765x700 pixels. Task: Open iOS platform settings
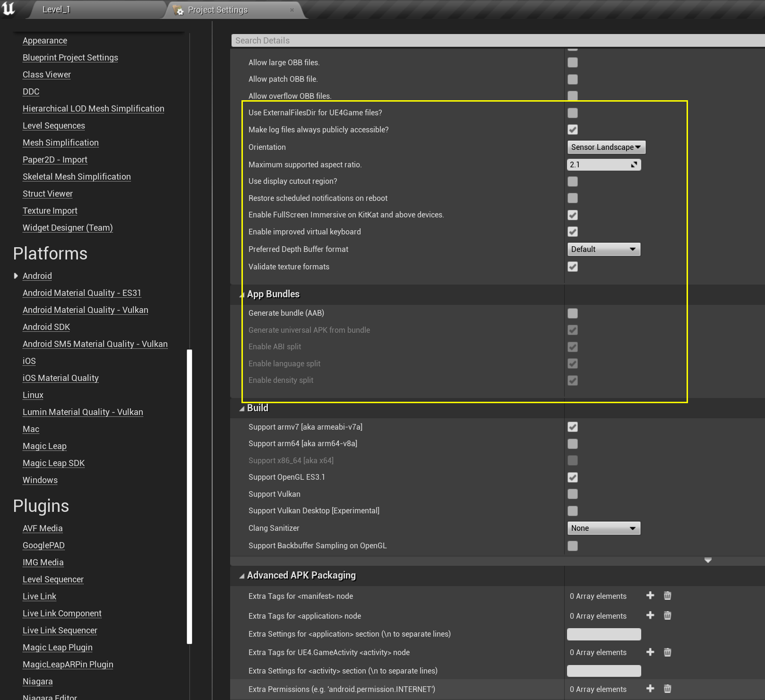point(29,361)
